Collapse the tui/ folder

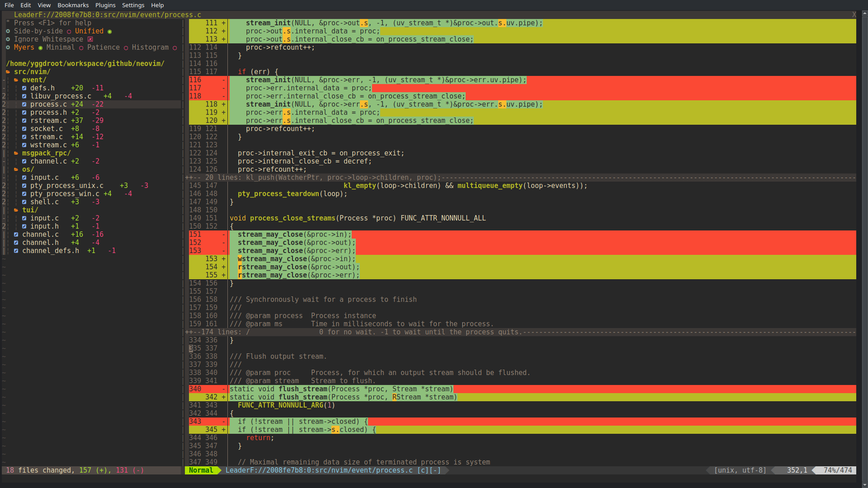tap(16, 210)
